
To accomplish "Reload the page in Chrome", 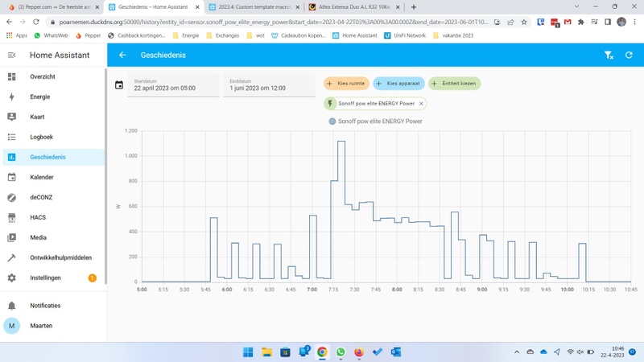I will pos(36,22).
